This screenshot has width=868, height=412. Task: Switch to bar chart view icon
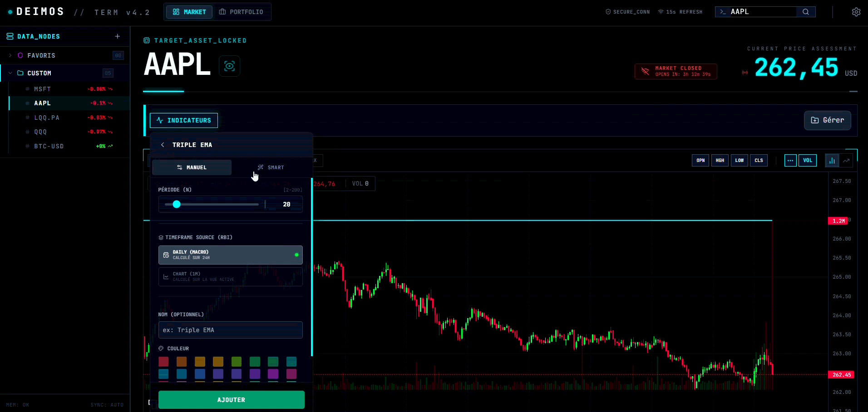click(832, 161)
